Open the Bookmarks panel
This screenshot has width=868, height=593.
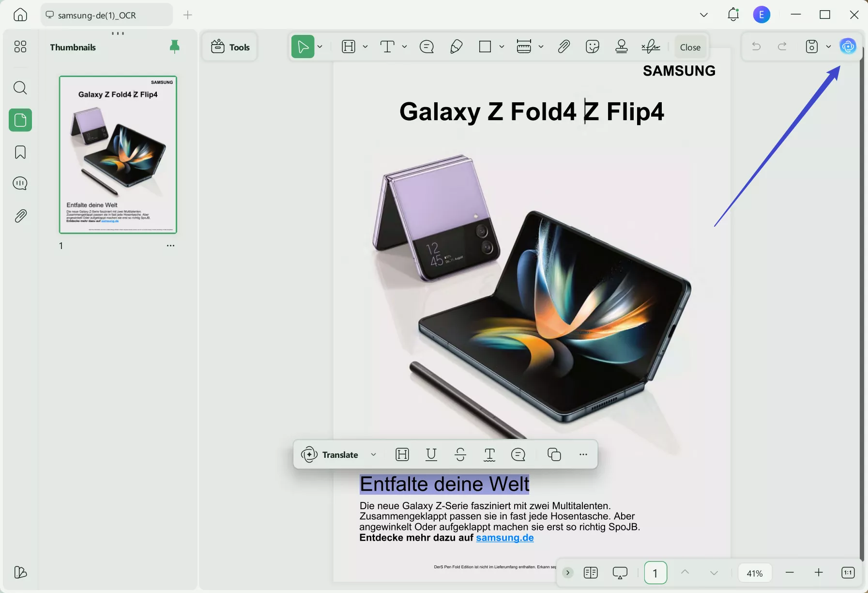tap(20, 152)
